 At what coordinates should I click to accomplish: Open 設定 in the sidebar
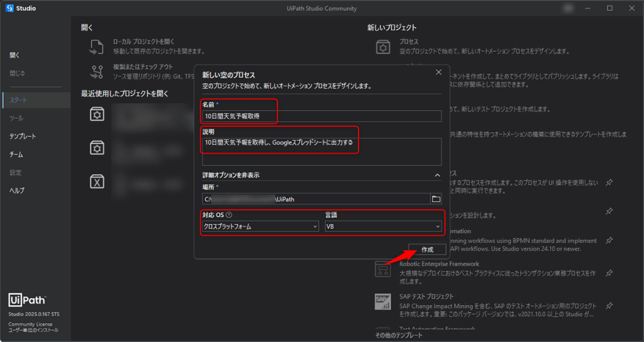point(16,172)
